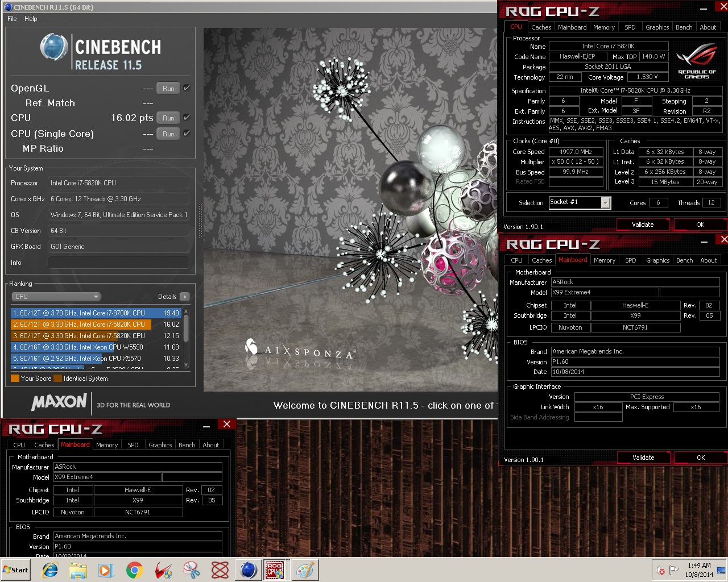Open Bench tab in top-right CPU-Z

coord(684,27)
